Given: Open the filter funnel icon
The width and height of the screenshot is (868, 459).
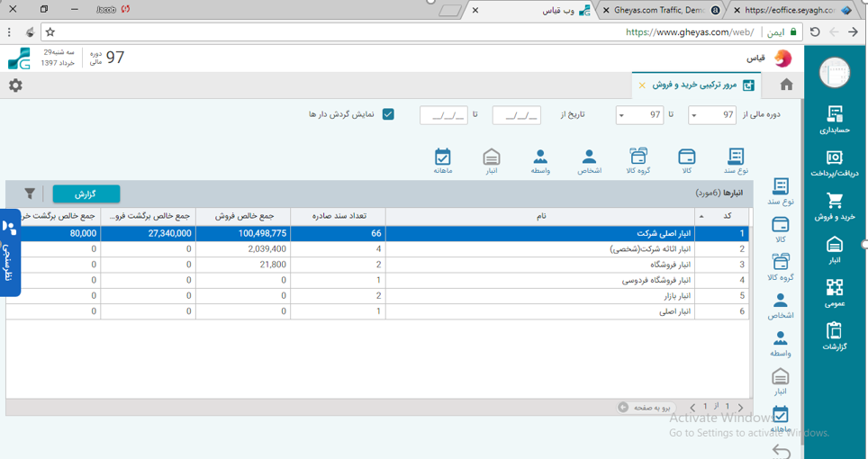Looking at the screenshot, I should coord(30,193).
